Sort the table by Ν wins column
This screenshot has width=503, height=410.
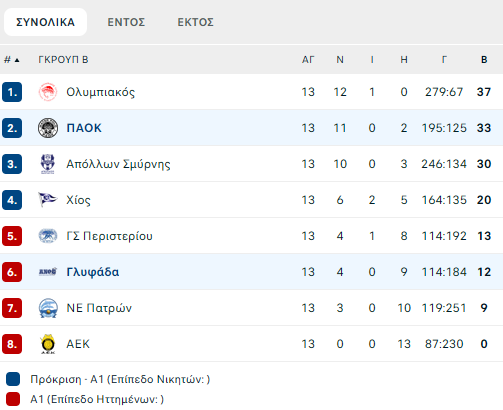coord(340,60)
